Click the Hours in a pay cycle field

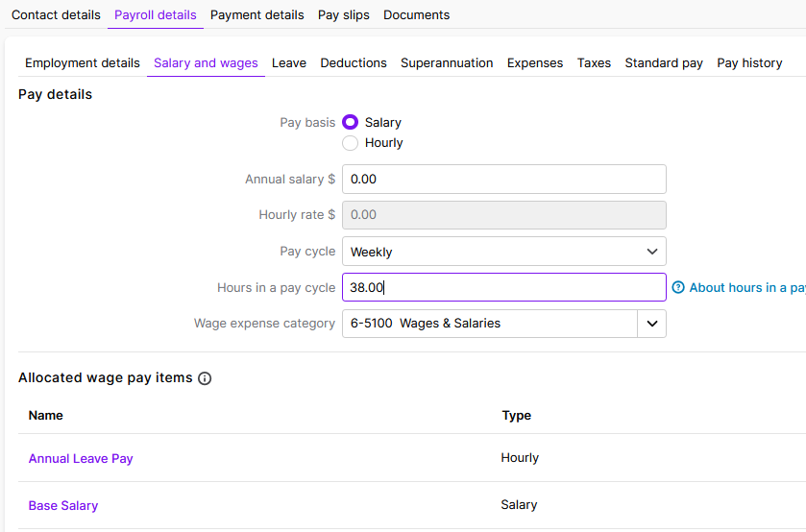point(503,287)
